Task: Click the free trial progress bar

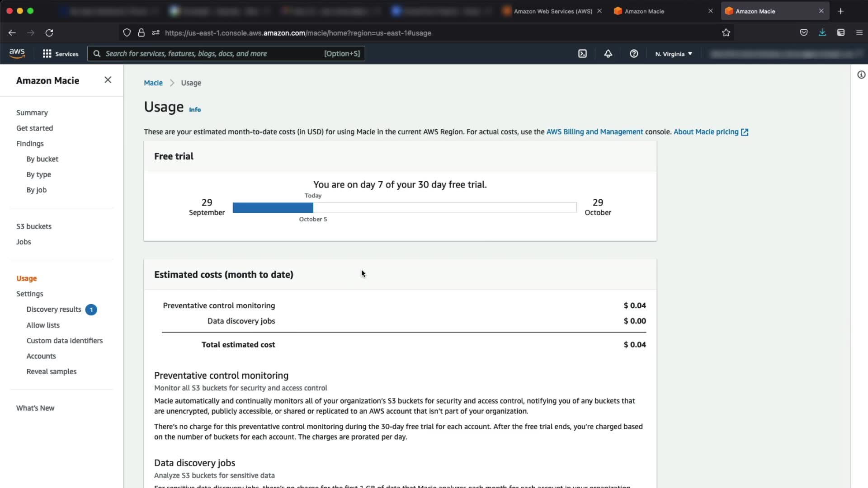Action: tap(404, 208)
